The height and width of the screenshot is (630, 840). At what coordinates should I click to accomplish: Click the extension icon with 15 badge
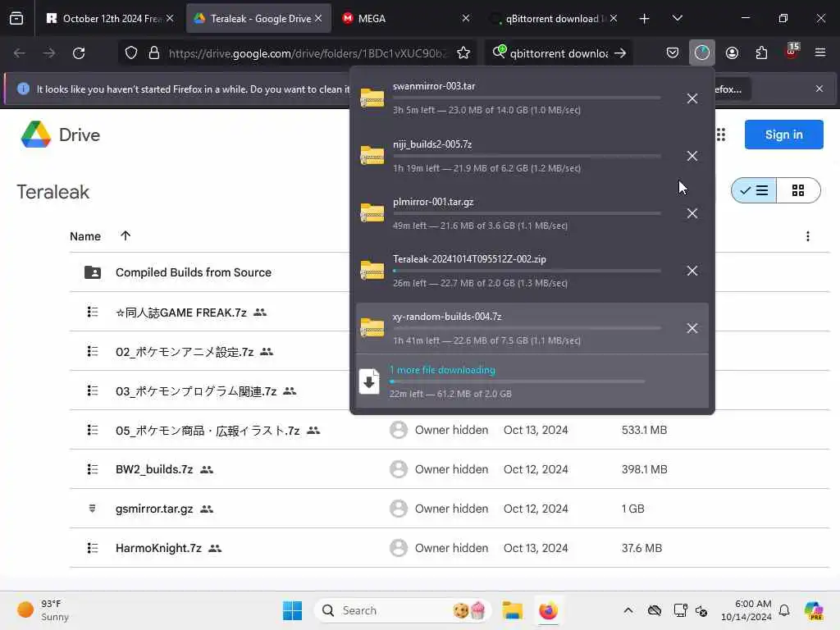point(792,52)
